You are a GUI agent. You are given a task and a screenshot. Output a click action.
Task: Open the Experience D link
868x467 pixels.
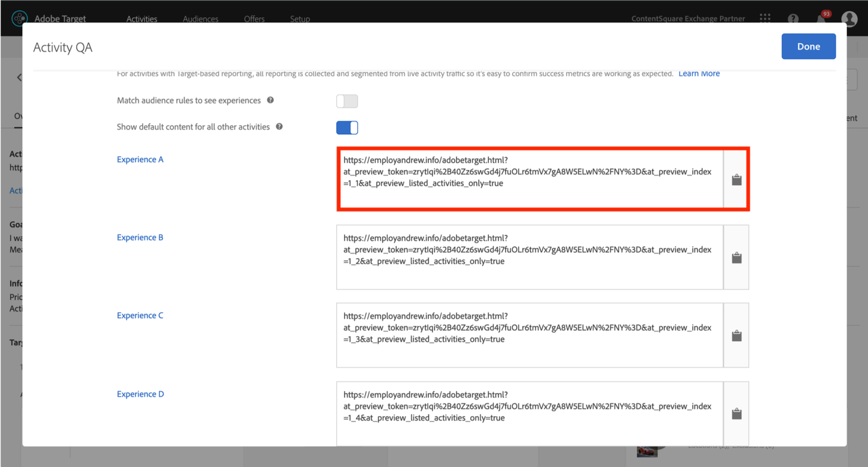click(x=140, y=394)
